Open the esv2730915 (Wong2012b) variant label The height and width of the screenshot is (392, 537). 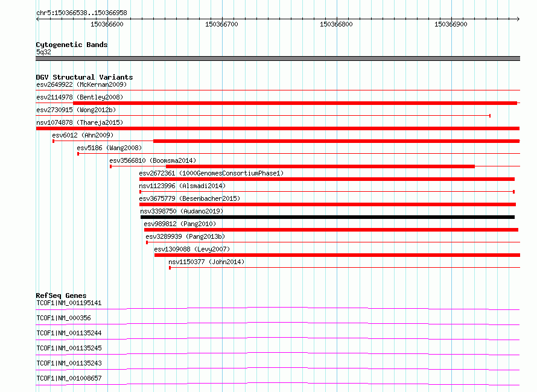[x=76, y=110]
